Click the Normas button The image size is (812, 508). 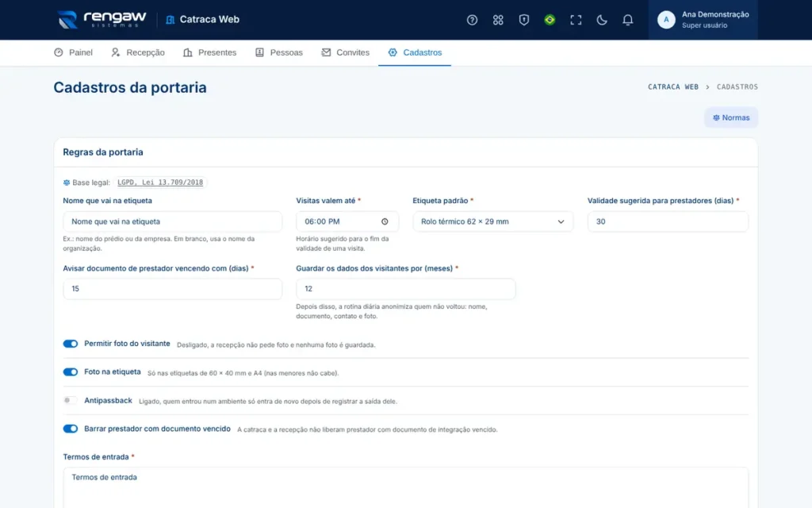[x=730, y=117]
